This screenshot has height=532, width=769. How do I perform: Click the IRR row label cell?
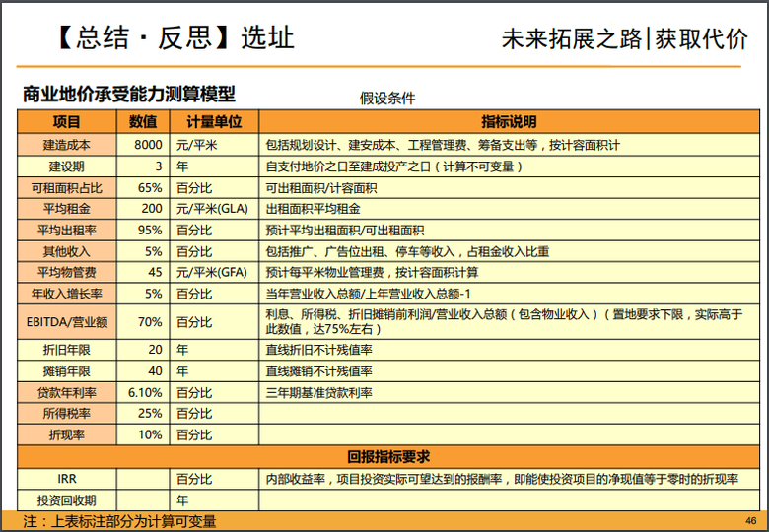(x=67, y=478)
